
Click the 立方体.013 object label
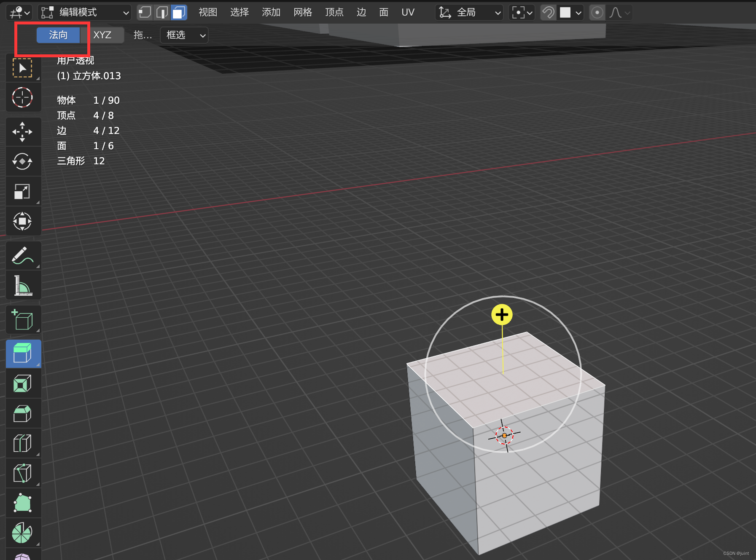(89, 76)
